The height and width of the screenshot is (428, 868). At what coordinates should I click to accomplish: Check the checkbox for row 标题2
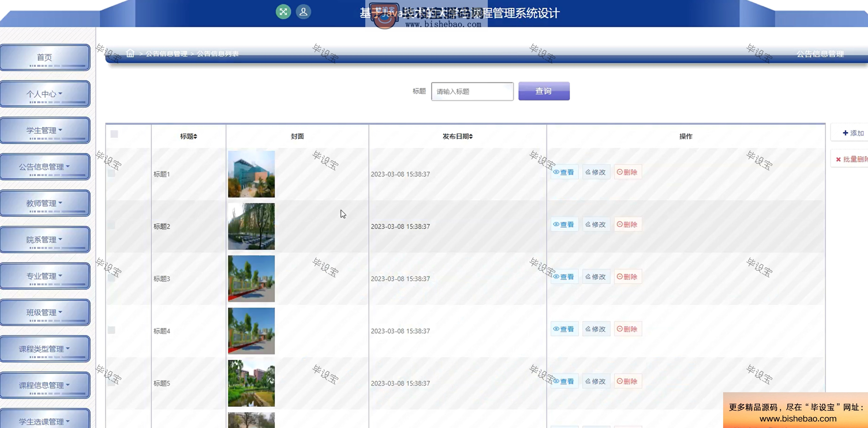click(112, 225)
